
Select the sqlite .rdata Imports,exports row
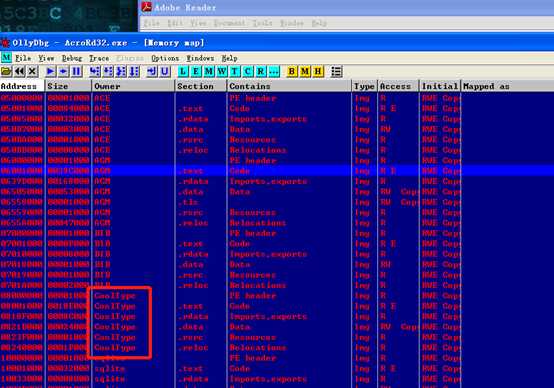point(277,379)
